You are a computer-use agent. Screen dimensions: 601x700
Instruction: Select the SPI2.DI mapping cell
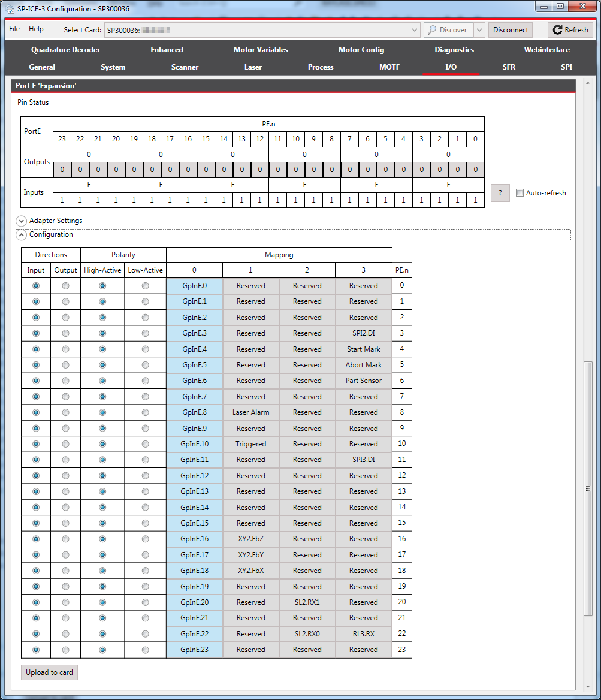(x=364, y=333)
